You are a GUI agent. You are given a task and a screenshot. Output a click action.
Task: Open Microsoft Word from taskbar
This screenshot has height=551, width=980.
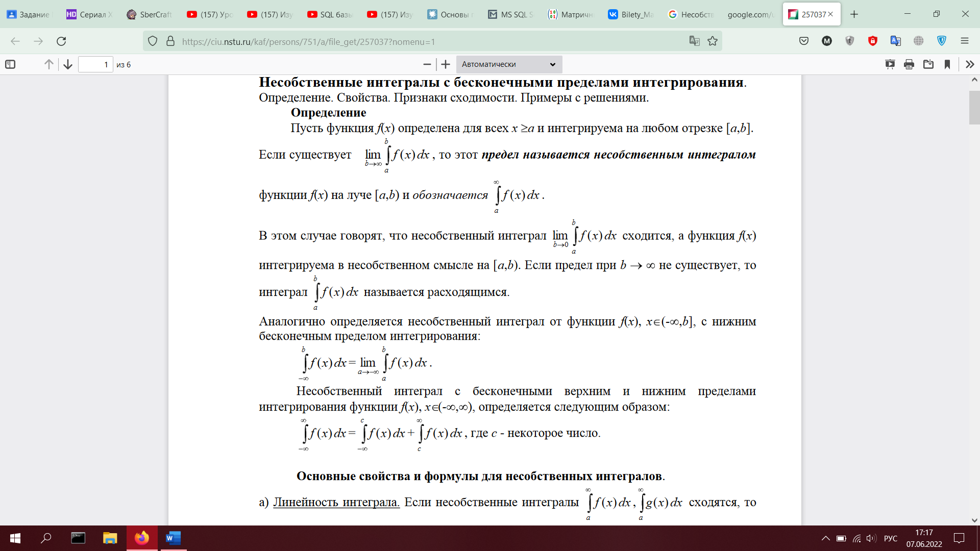pyautogui.click(x=173, y=538)
